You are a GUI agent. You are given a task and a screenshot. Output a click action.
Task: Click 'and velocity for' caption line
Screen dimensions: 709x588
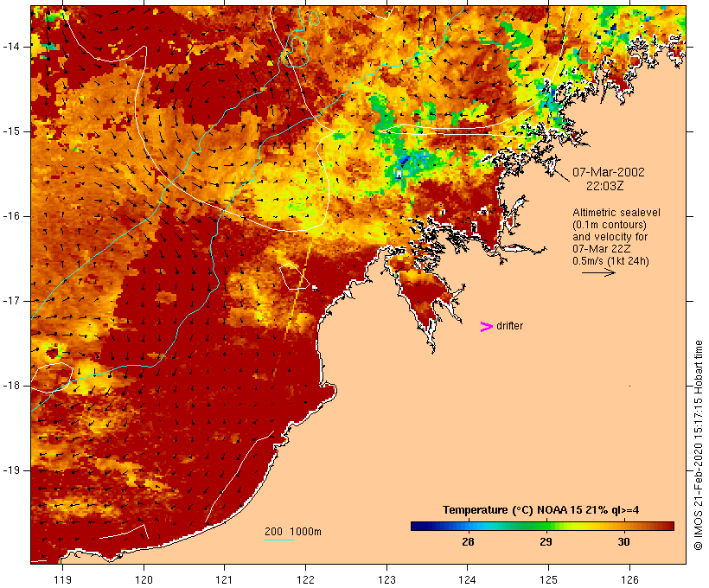(x=610, y=237)
